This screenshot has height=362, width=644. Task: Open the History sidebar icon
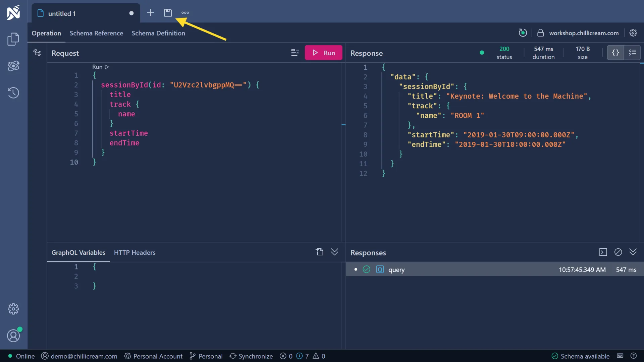(13, 93)
